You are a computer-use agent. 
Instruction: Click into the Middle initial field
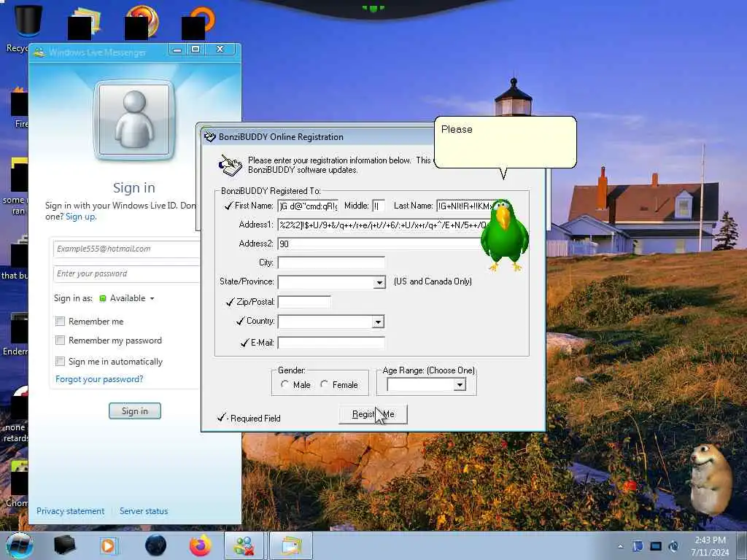click(379, 206)
